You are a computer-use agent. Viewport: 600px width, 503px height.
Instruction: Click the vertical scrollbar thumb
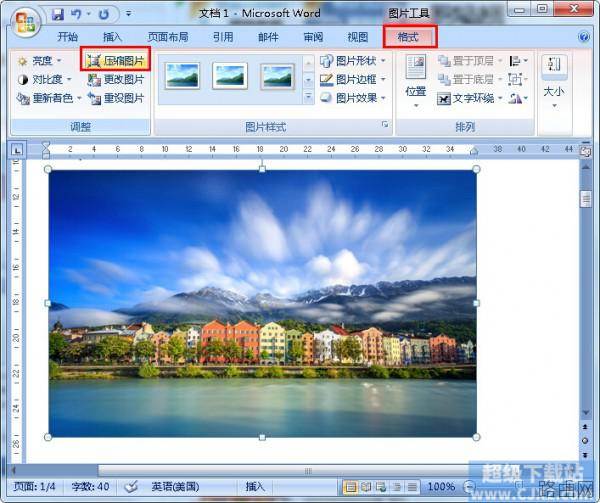(x=585, y=199)
